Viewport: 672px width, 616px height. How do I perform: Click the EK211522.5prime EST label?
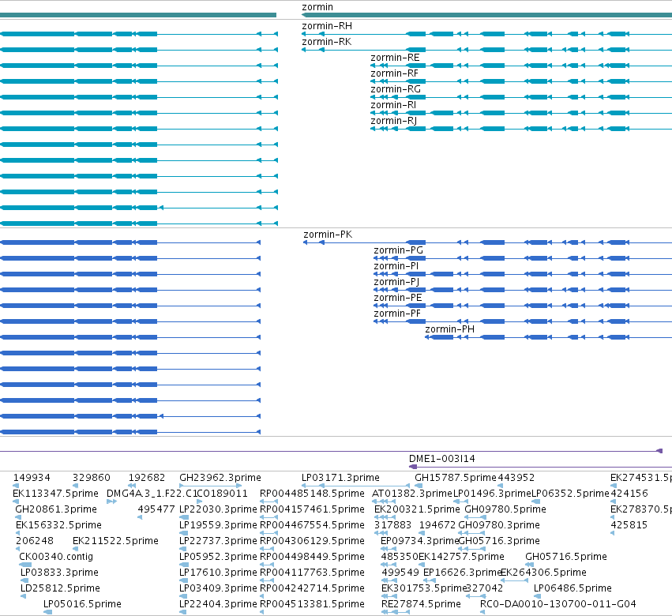[x=116, y=541]
